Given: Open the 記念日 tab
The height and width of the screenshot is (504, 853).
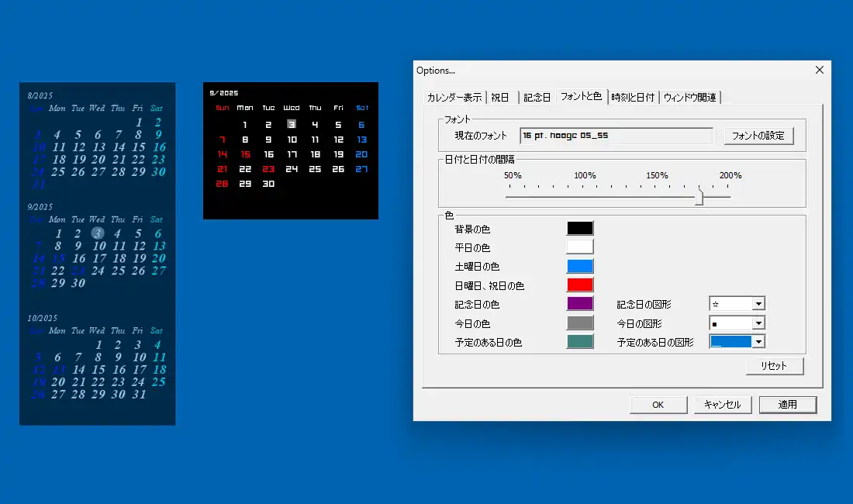Looking at the screenshot, I should coord(537,98).
